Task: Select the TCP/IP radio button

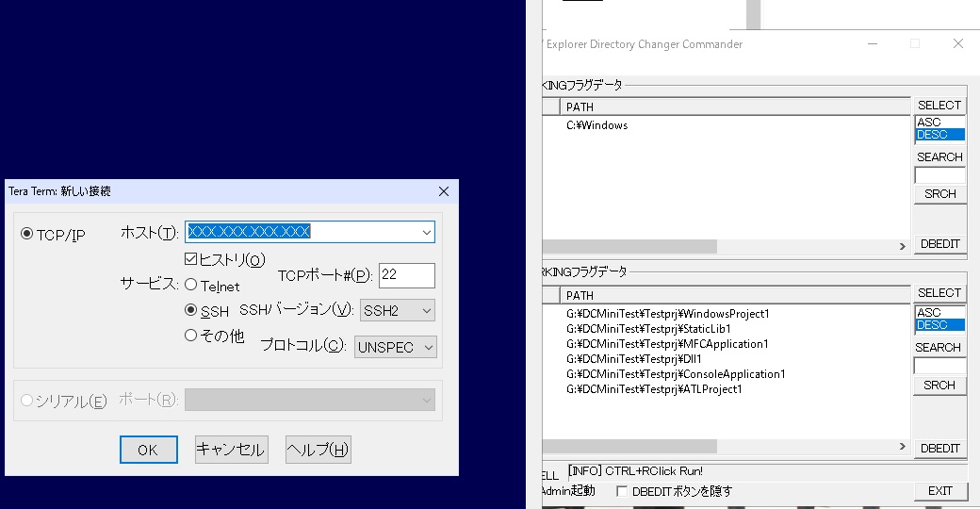Action: tap(27, 234)
